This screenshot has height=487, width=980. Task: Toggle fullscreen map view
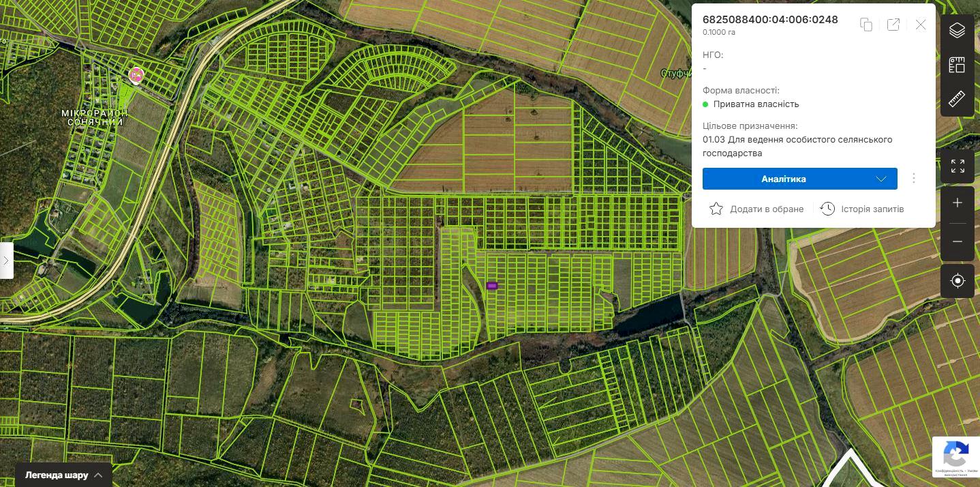coord(958,166)
